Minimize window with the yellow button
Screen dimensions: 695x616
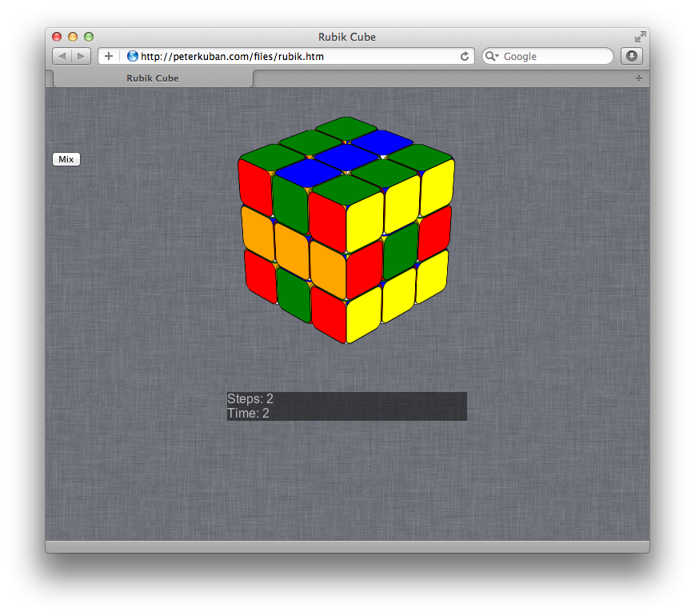click(x=73, y=37)
